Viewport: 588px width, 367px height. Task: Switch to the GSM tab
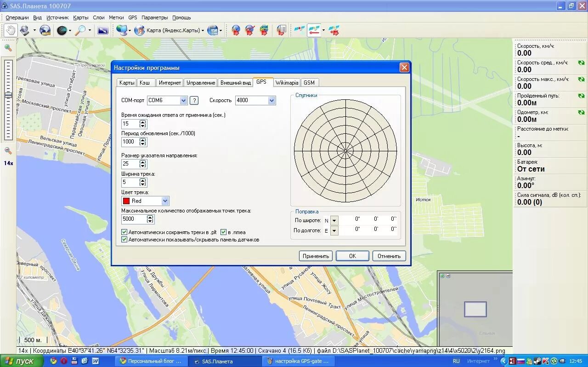(309, 83)
